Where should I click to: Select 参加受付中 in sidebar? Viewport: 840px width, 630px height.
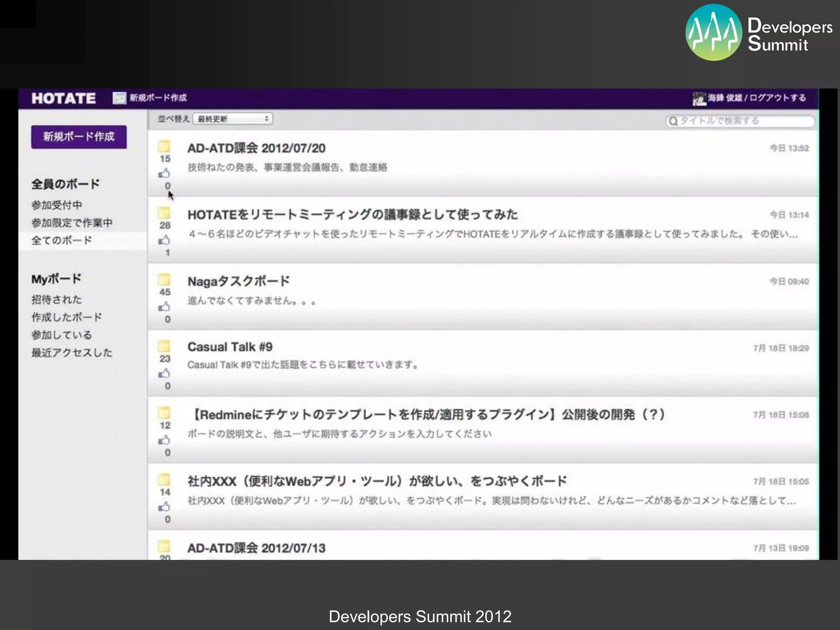coord(57,205)
